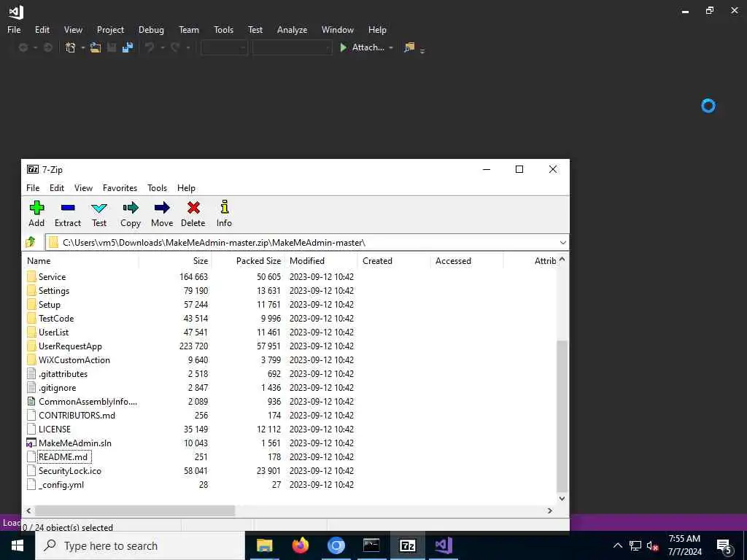Screen dimensions: 747x560
Task: Expand the 7-Zip address path dropdown
Action: (x=562, y=242)
